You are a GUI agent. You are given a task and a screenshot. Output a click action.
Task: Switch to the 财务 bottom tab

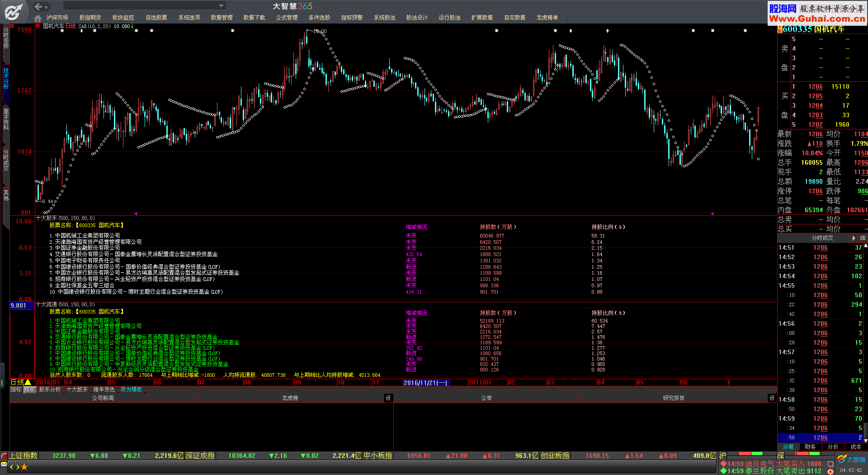pos(810,447)
